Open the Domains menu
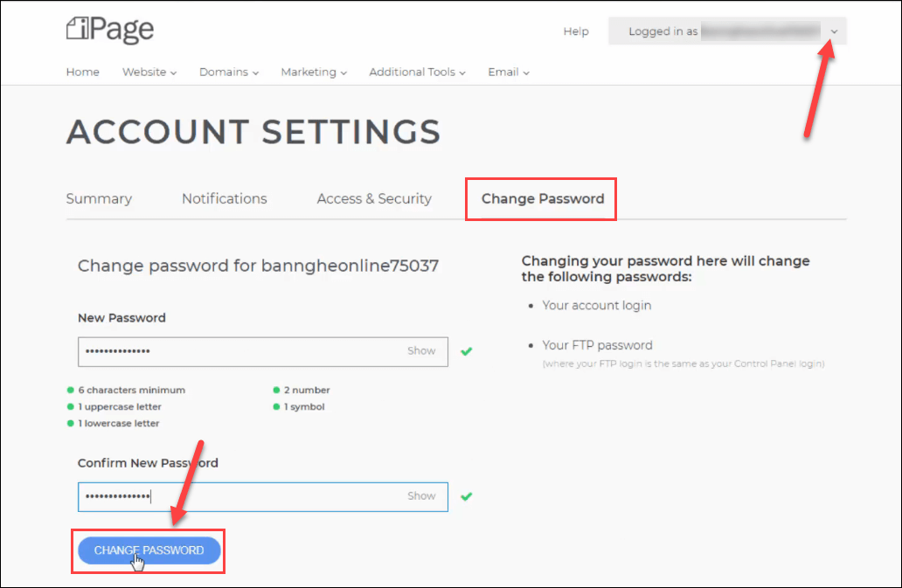The width and height of the screenshot is (902, 588). click(228, 72)
